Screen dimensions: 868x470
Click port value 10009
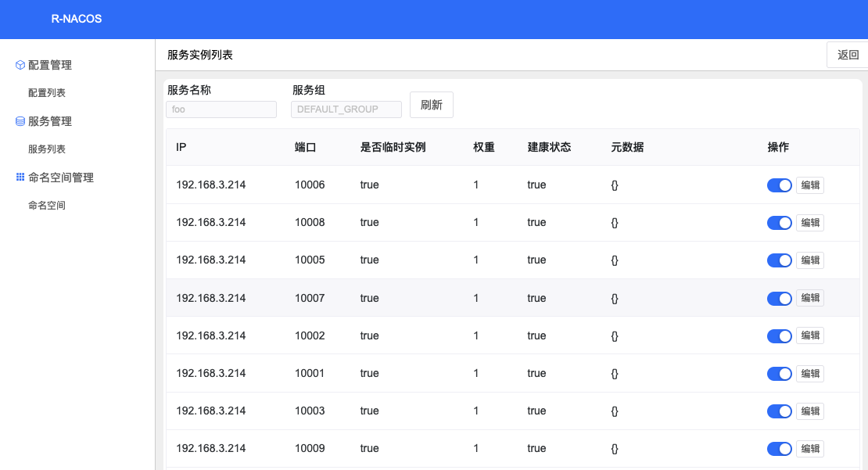click(310, 448)
